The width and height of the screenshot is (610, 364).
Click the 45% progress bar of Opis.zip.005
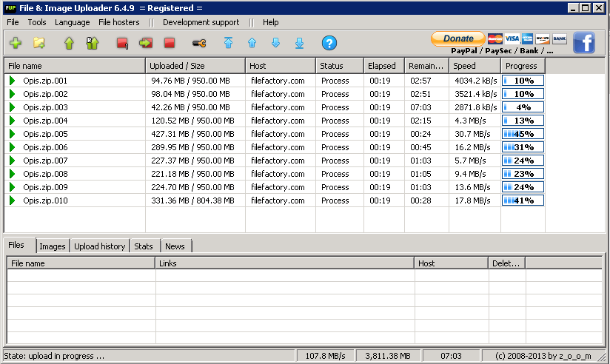pyautogui.click(x=523, y=134)
